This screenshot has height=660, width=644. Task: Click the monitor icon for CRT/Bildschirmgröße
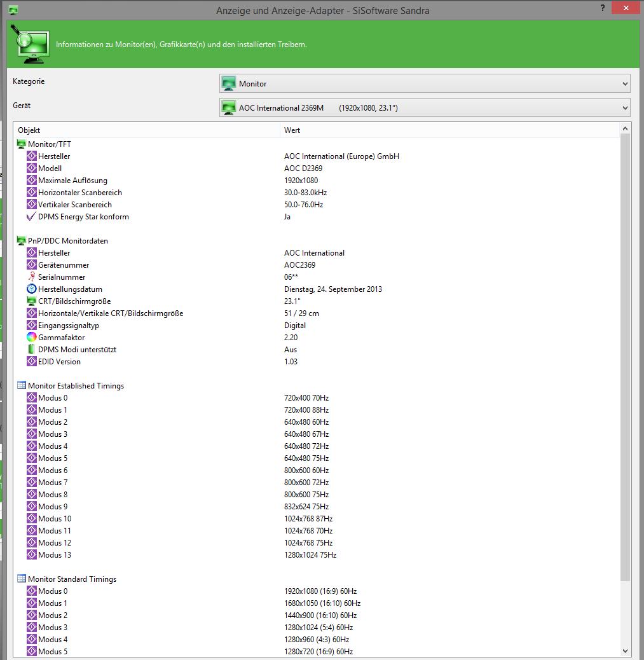click(x=32, y=301)
